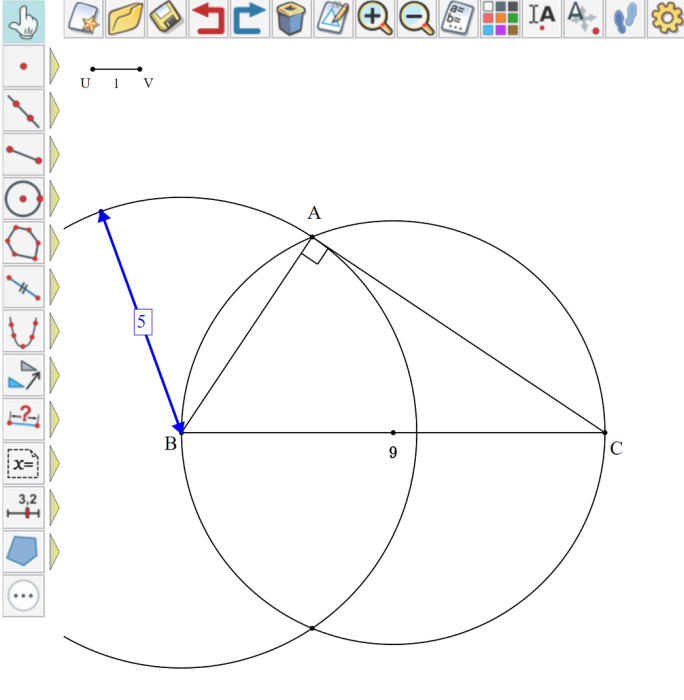The height and width of the screenshot is (700, 684).
Task: Select the Point tool
Action: click(x=23, y=67)
